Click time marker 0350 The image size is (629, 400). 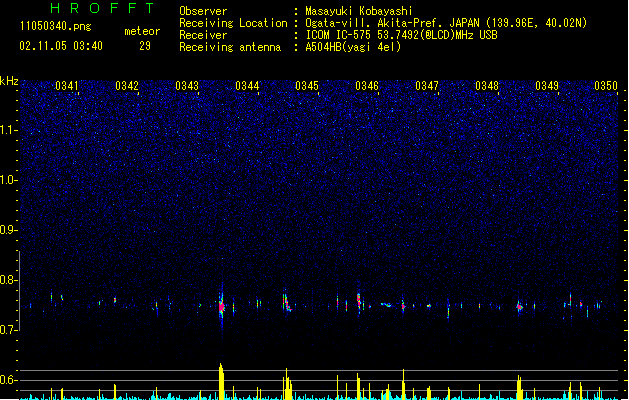pos(606,86)
